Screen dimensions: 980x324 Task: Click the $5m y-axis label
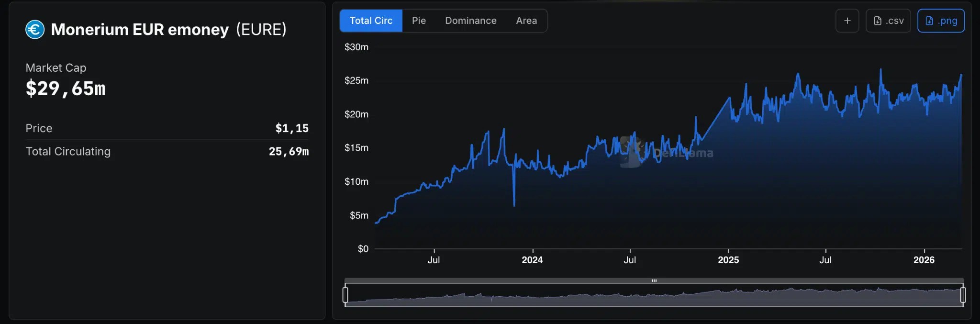(x=359, y=215)
